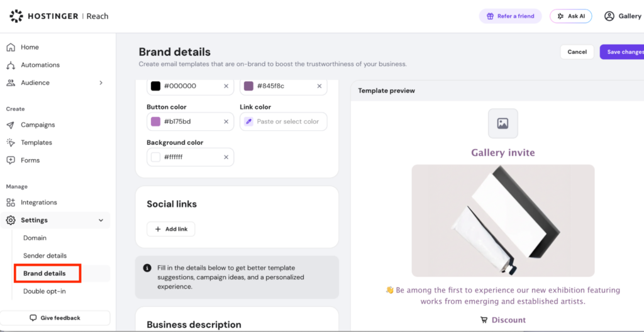
Task: Expand the Audience submenu chevron
Action: [x=101, y=82]
